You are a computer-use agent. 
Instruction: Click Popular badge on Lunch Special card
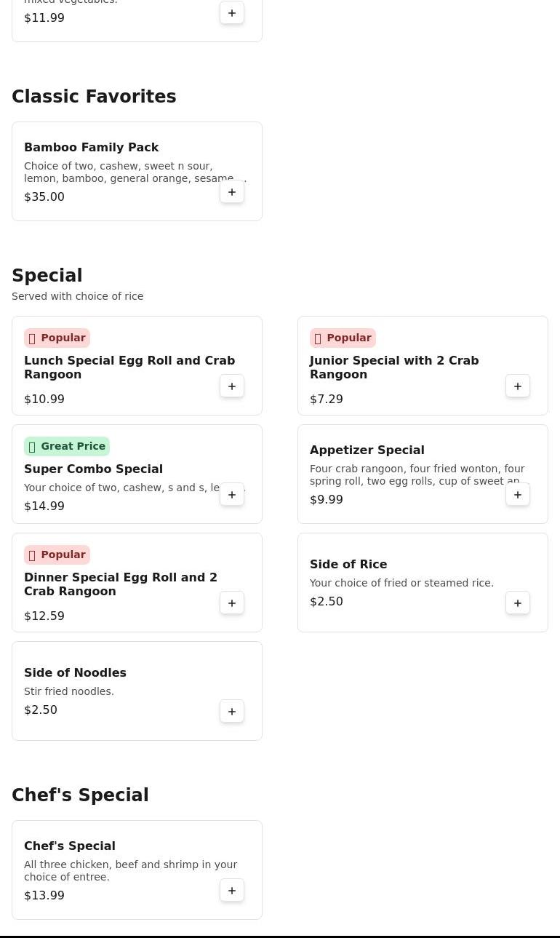[x=57, y=338]
